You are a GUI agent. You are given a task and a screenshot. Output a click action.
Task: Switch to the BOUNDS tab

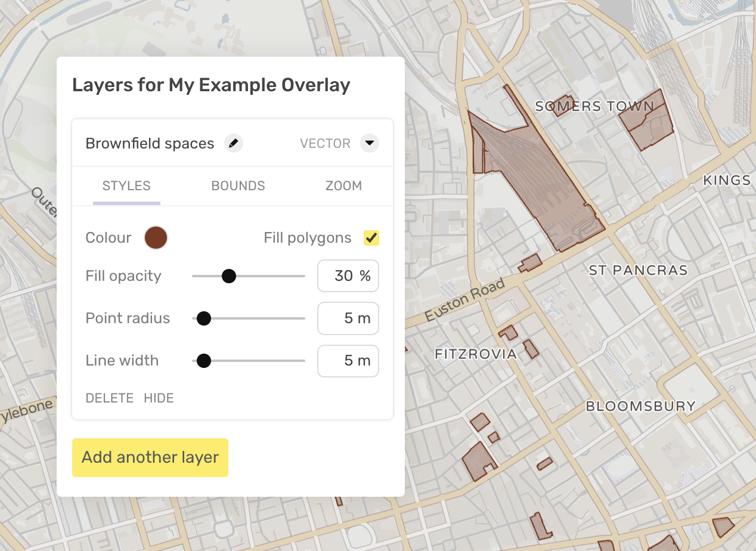(x=238, y=185)
